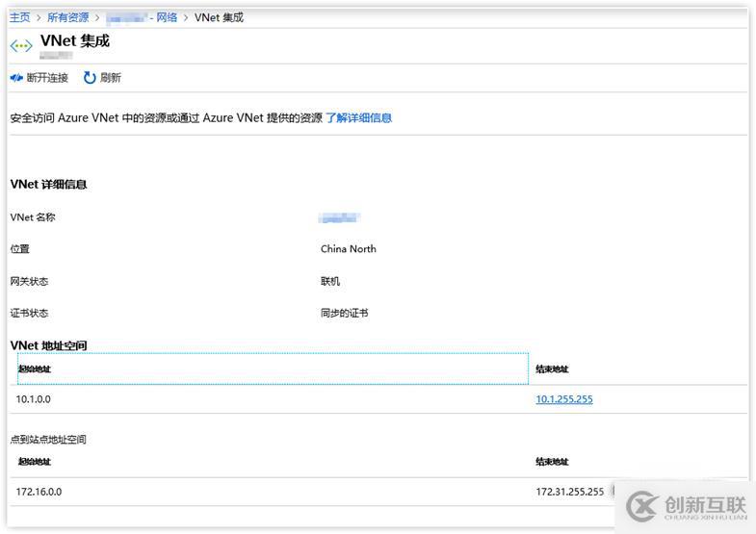Click the VNet integration icon beside the title
The width and height of the screenshot is (756, 534).
(x=21, y=46)
